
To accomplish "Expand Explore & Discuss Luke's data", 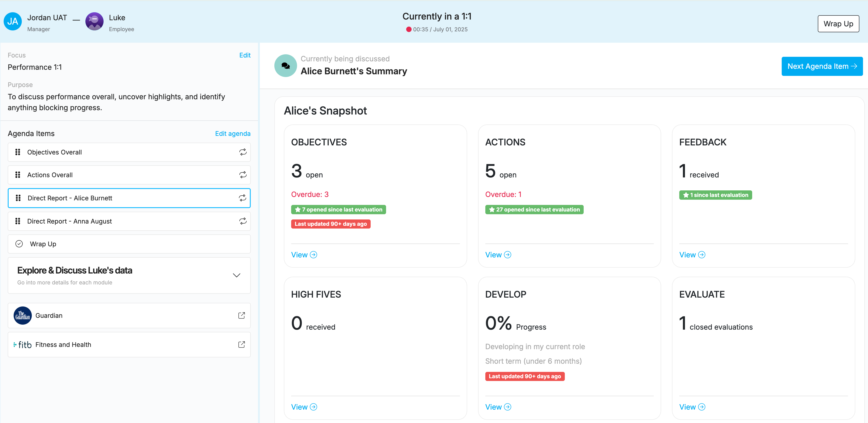I will coord(237,275).
